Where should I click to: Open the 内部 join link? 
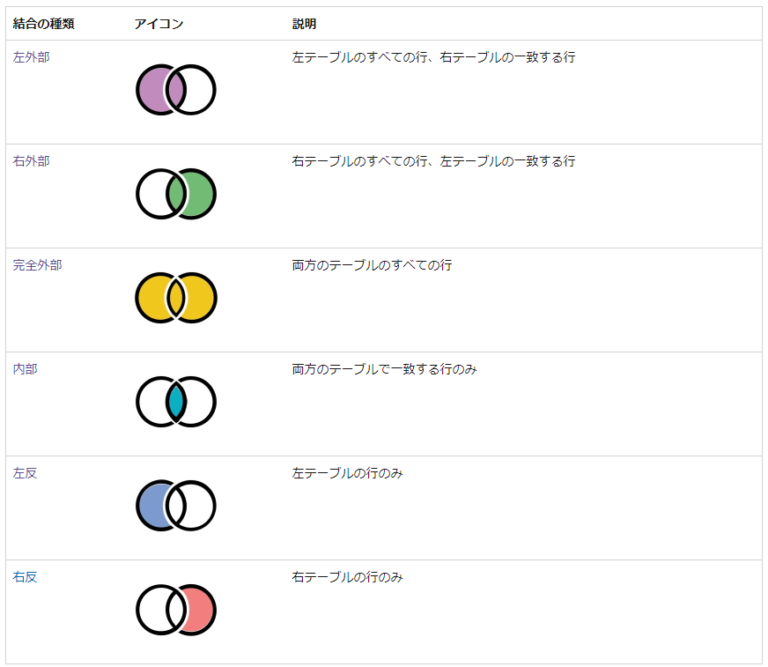coord(25,369)
